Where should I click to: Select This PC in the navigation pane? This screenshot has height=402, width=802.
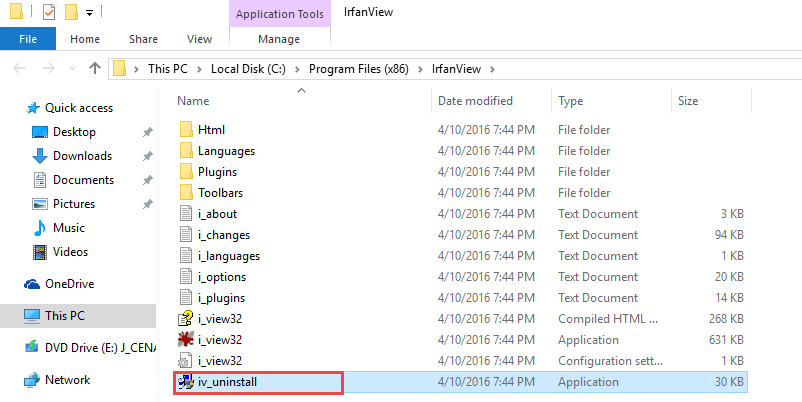click(x=78, y=316)
